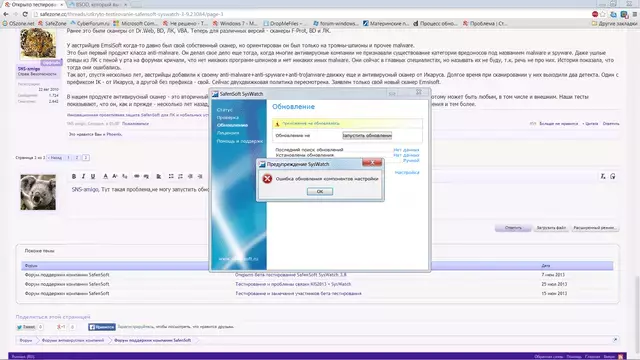The height and width of the screenshot is (360, 640).
Task: Open Помощь и поддержка in SysWatch sidebar
Action: click(240, 141)
